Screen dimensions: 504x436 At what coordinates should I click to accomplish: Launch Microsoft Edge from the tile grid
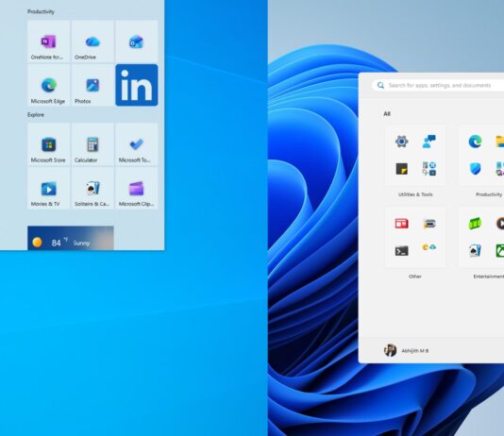click(x=48, y=85)
